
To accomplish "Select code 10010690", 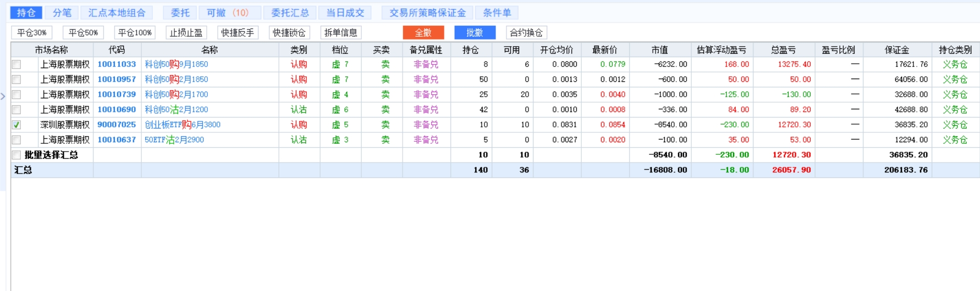I will (x=117, y=110).
